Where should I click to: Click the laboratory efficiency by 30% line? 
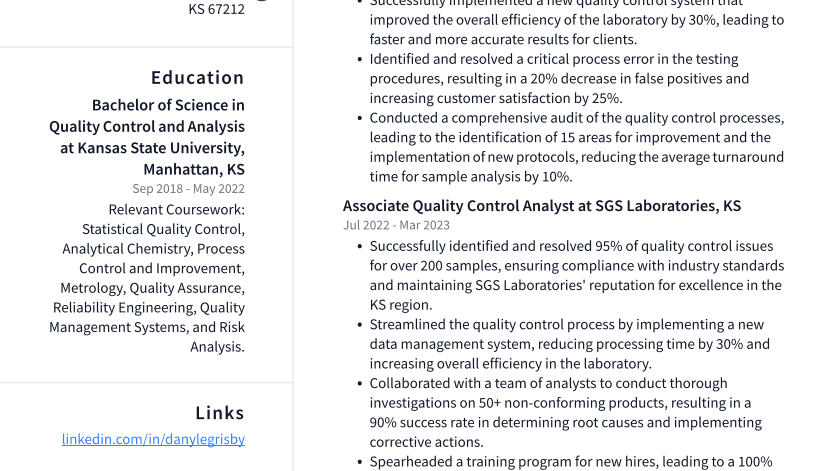click(x=577, y=20)
